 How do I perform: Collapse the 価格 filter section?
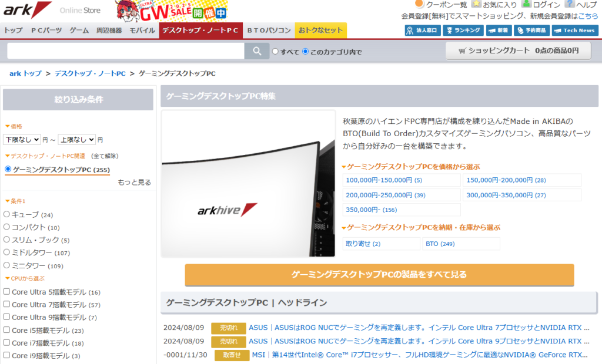click(14, 126)
